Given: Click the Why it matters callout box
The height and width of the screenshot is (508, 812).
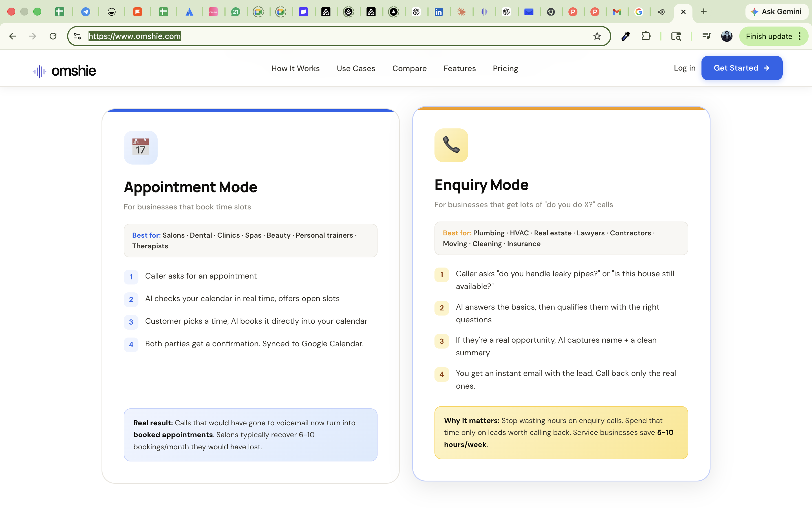Looking at the screenshot, I should pyautogui.click(x=561, y=432).
